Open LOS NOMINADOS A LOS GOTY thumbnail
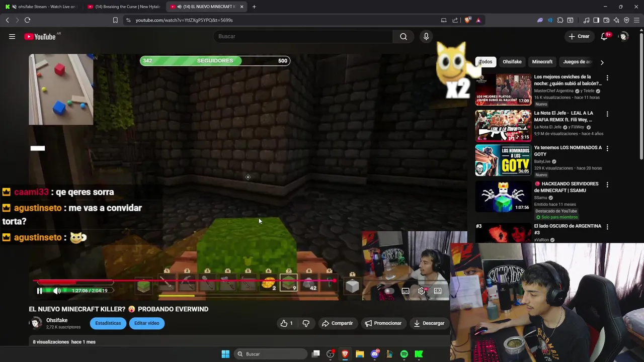The width and height of the screenshot is (644, 362). [x=503, y=160]
